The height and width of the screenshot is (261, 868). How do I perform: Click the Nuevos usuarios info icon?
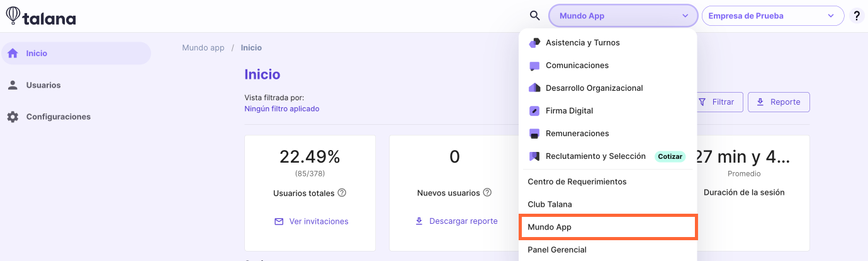pos(487,193)
